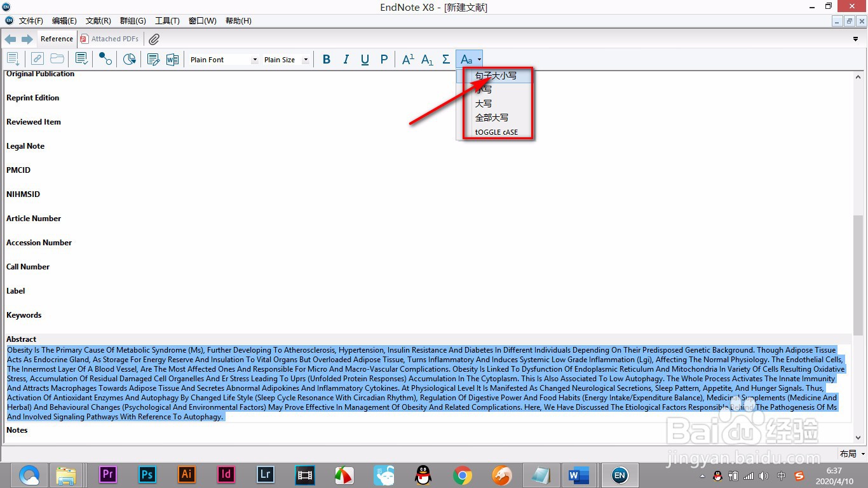Click the Label field label
This screenshot has height=488, width=868.
(16, 291)
